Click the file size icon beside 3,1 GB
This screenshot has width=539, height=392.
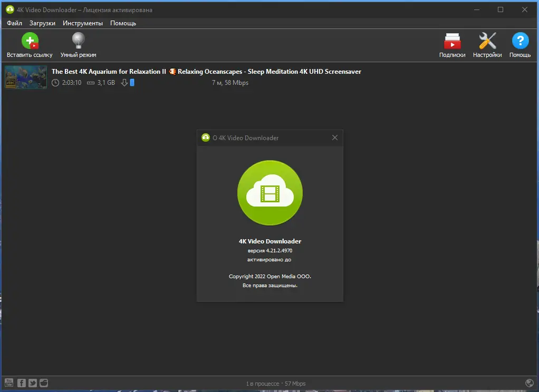click(x=91, y=83)
